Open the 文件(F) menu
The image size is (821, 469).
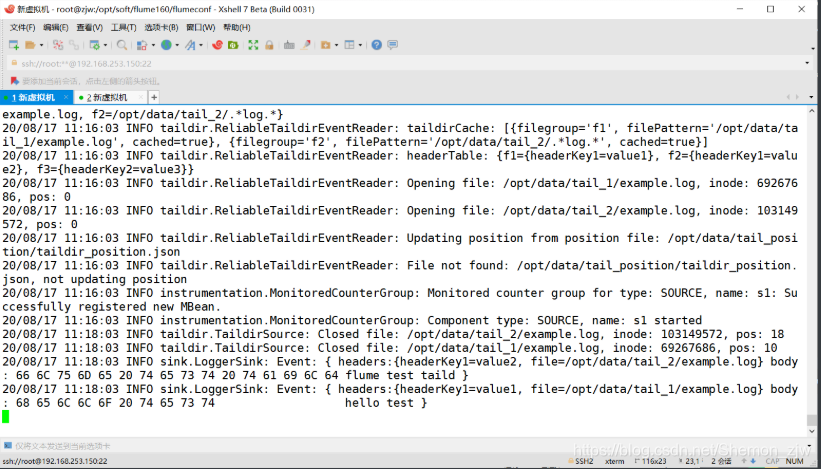(x=23, y=28)
